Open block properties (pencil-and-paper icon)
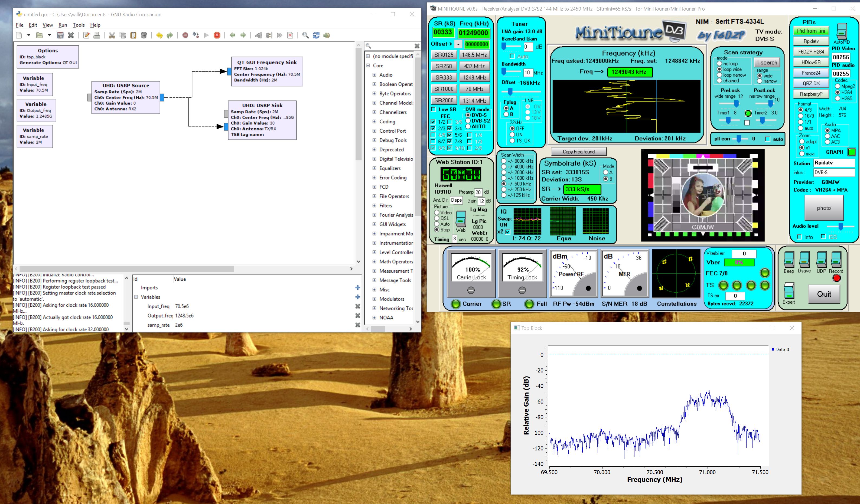This screenshot has height=504, width=860. tap(86, 35)
